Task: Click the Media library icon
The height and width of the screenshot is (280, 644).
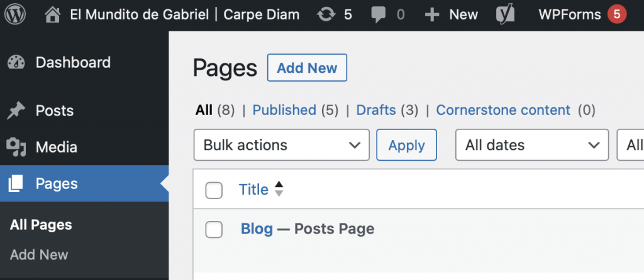Action: pyautogui.click(x=16, y=148)
